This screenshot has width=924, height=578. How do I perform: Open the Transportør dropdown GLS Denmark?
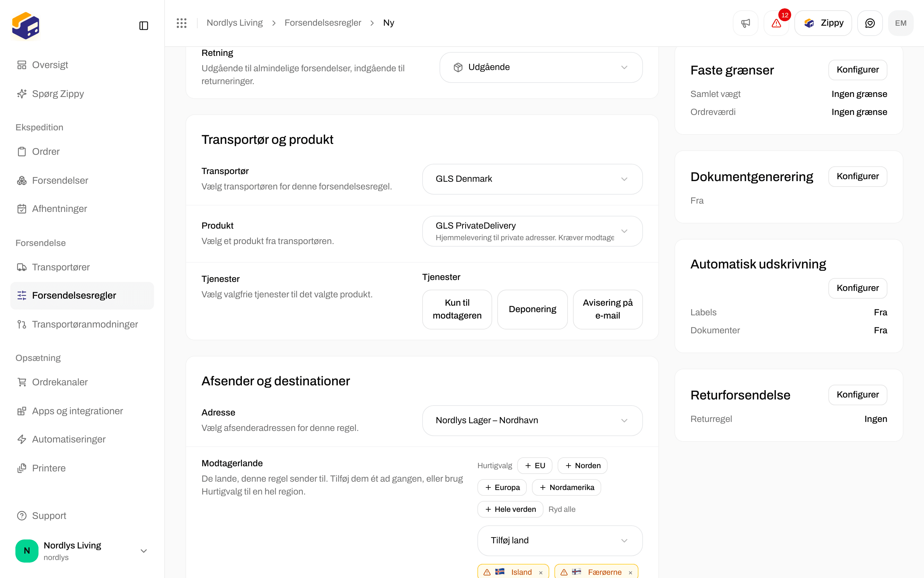pos(532,179)
